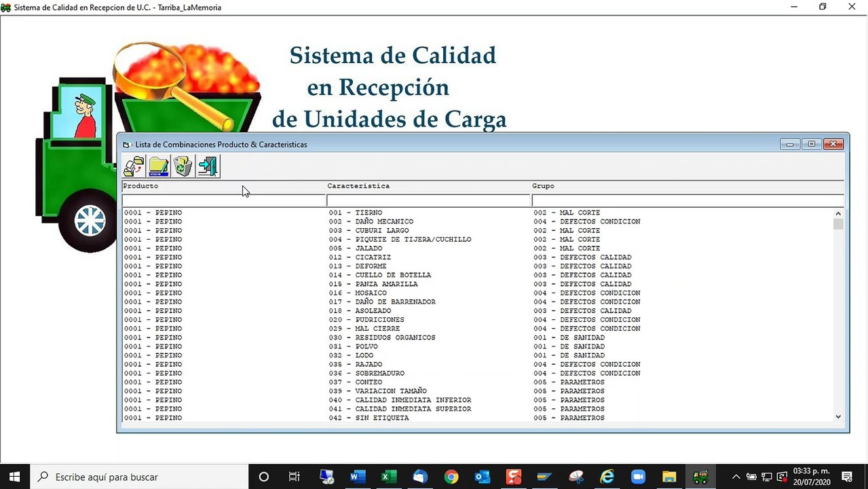Select row '016 - MOSAICO'
868x489 pixels.
coord(477,293)
